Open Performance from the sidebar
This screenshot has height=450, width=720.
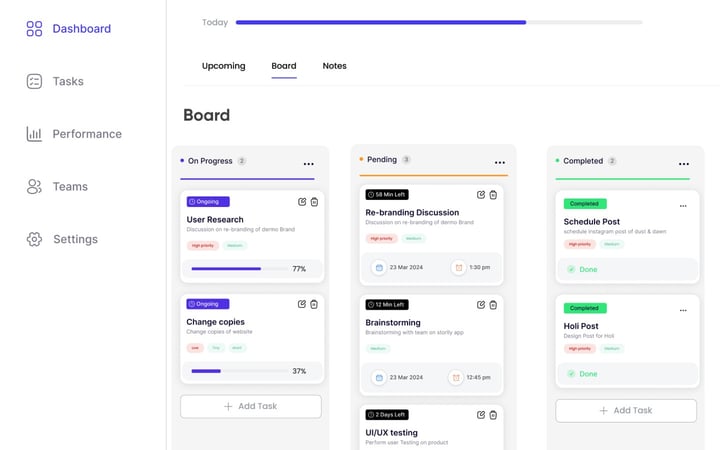[x=87, y=134]
